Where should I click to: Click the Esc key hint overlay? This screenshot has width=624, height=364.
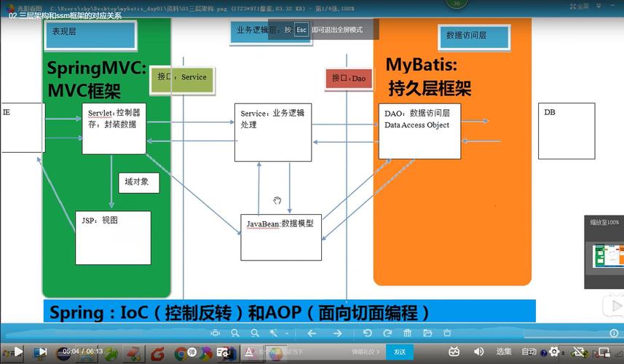click(301, 30)
